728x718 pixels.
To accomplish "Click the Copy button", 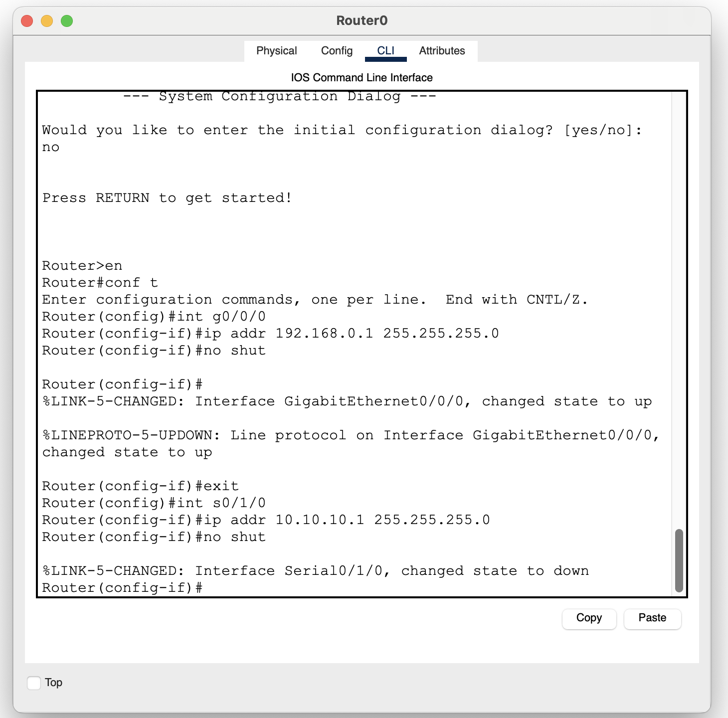I will (589, 618).
